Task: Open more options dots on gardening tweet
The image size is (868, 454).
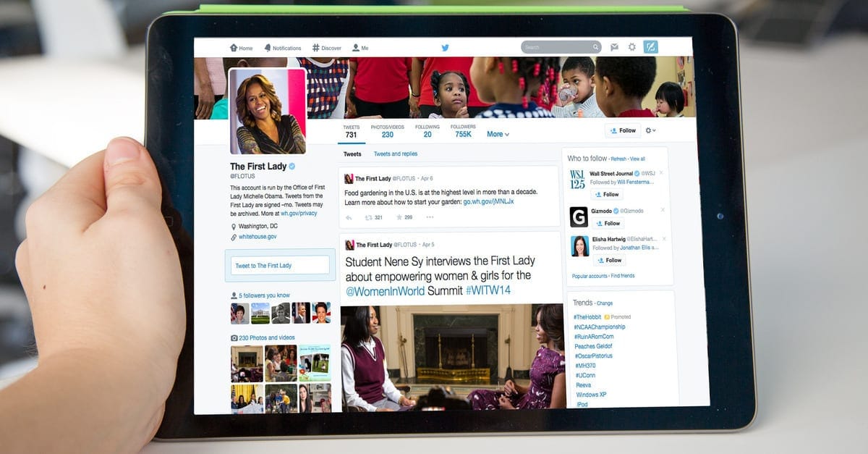Action: 430,217
